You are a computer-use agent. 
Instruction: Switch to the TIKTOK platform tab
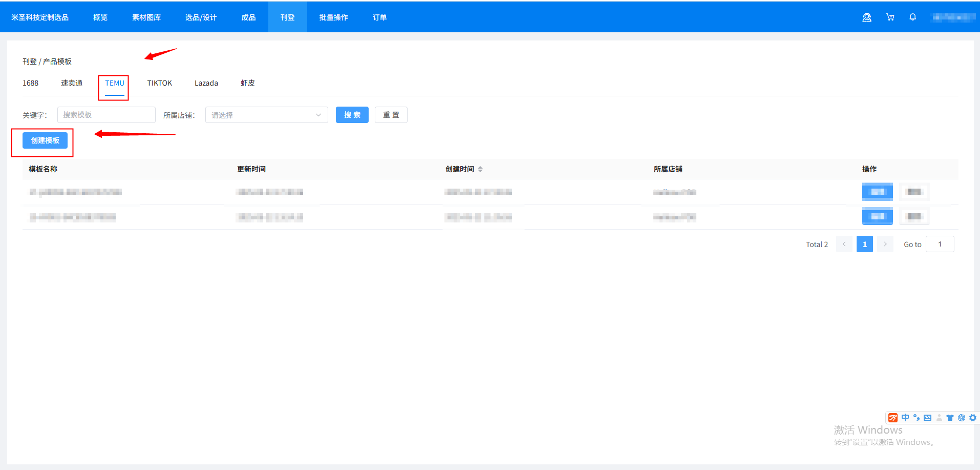[x=159, y=83]
